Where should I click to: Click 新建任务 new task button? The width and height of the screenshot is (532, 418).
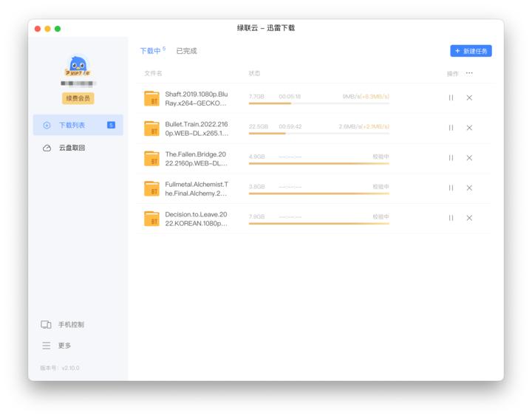tap(471, 51)
